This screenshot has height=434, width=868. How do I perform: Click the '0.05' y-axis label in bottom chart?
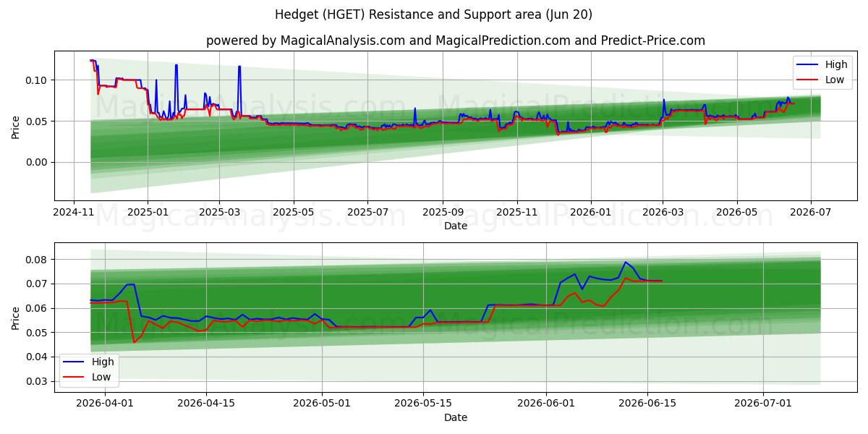click(x=37, y=333)
